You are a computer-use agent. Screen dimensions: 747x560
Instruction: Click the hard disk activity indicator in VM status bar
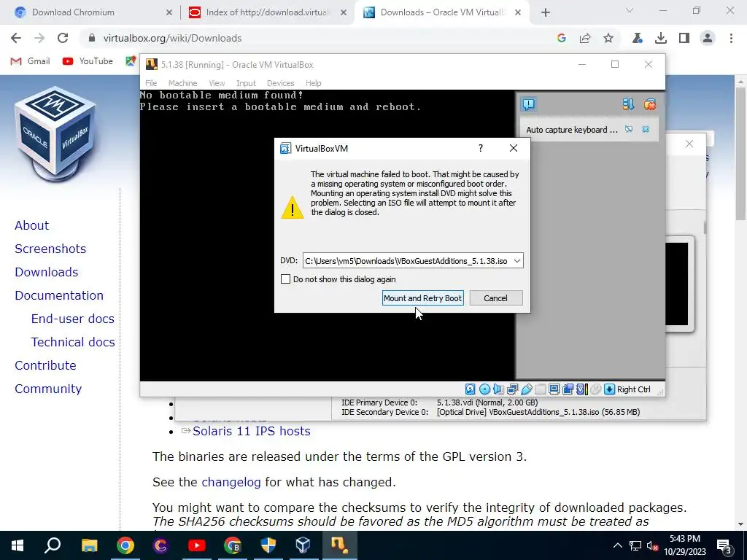click(471, 389)
